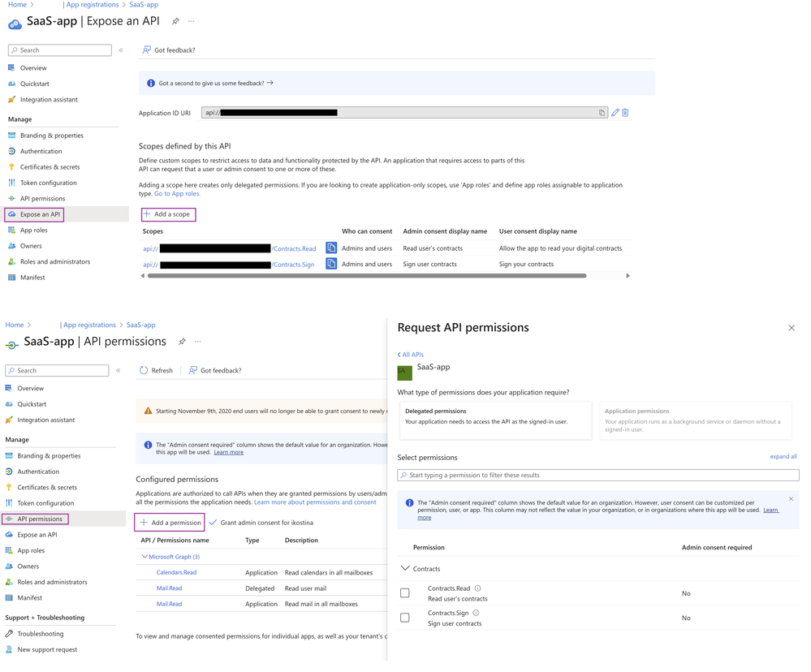The height and width of the screenshot is (672, 811).
Task: Delete the Application ID URI with trash icon
Action: point(625,113)
